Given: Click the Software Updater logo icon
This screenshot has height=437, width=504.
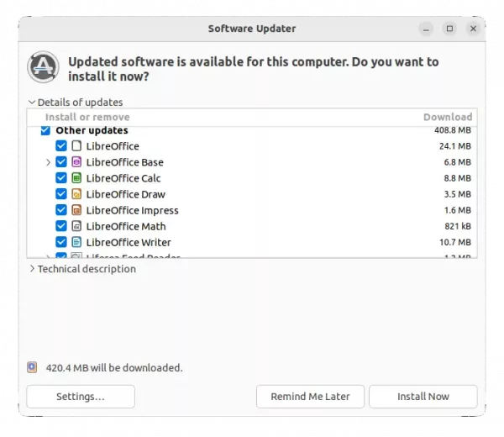Looking at the screenshot, I should (43, 67).
